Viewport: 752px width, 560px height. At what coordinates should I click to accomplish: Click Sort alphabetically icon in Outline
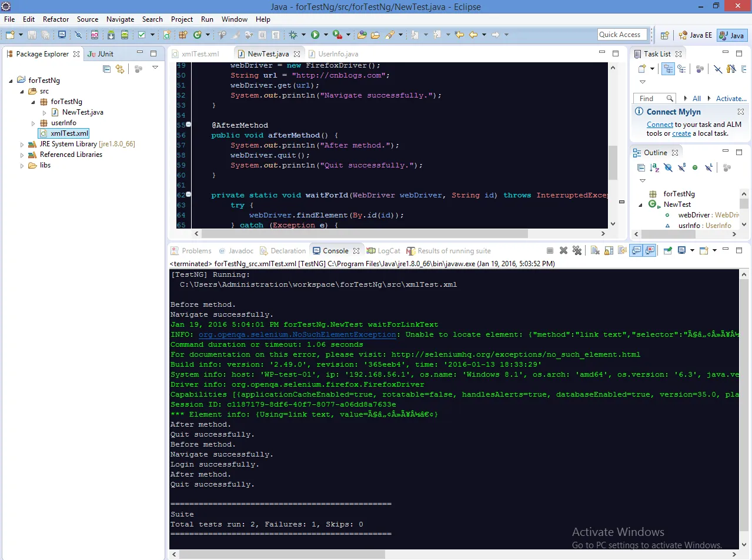(x=654, y=168)
